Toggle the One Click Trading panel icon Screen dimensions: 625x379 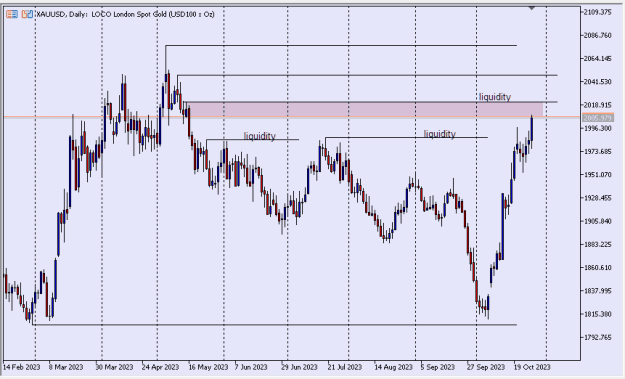point(27,14)
